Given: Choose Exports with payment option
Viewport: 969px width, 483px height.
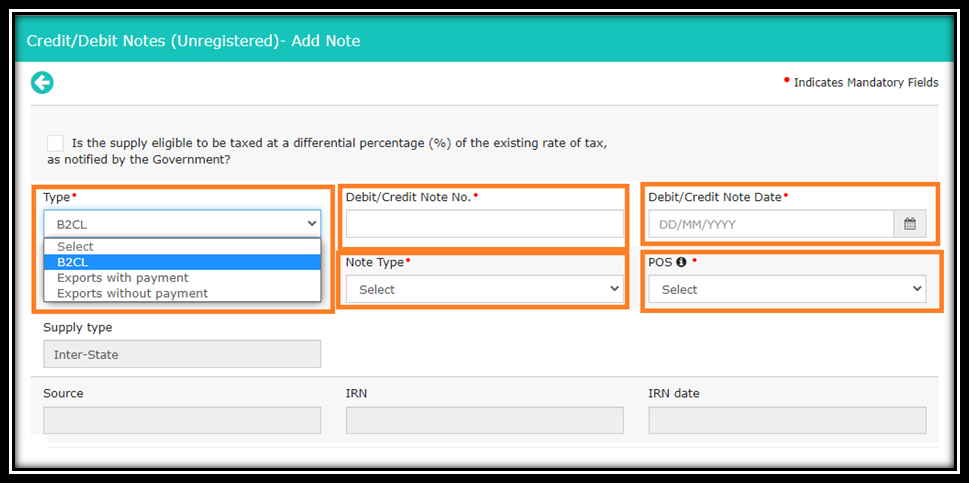Looking at the screenshot, I should [x=182, y=278].
